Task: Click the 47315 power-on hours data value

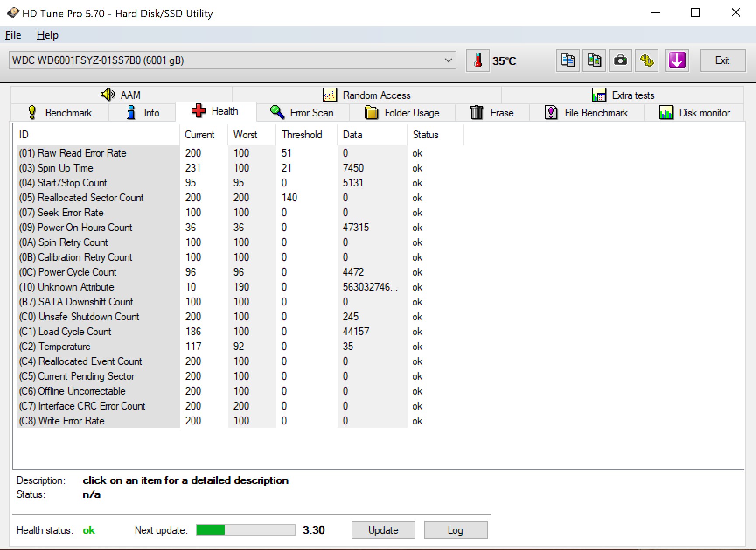Action: tap(356, 228)
